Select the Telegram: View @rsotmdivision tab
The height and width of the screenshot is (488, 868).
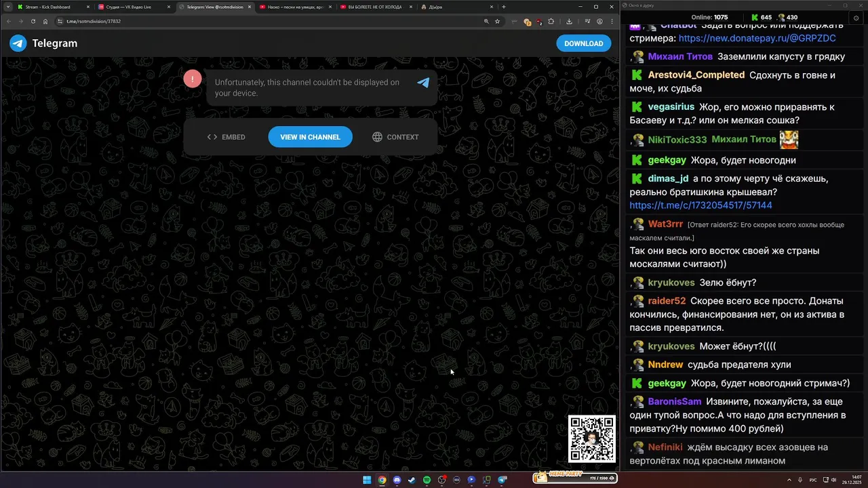pyautogui.click(x=216, y=7)
